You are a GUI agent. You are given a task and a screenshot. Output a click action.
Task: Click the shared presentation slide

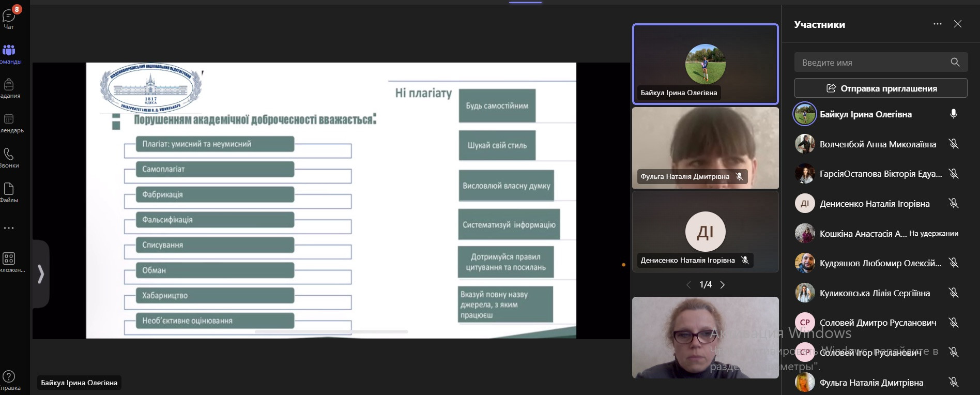331,201
